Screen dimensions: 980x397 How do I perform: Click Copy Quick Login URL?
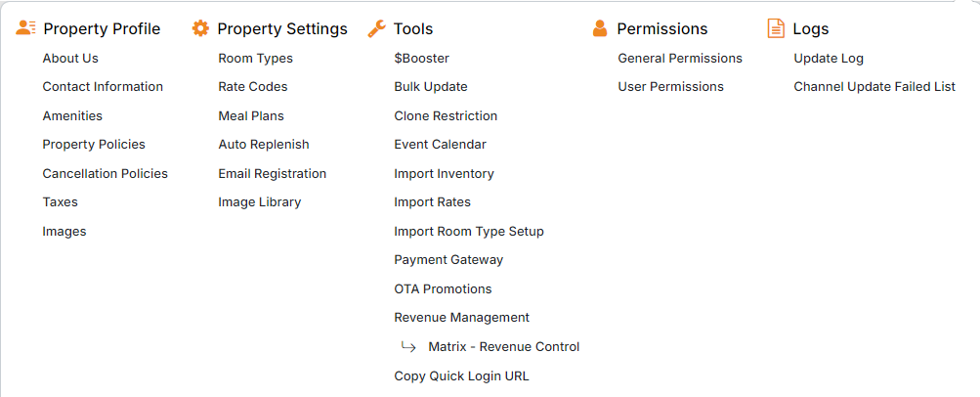(x=461, y=375)
